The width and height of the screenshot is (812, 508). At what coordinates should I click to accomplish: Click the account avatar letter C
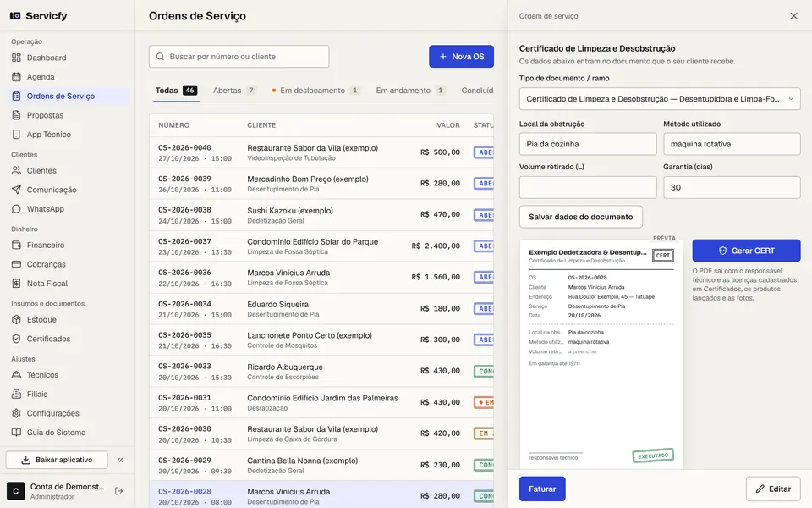[15, 491]
